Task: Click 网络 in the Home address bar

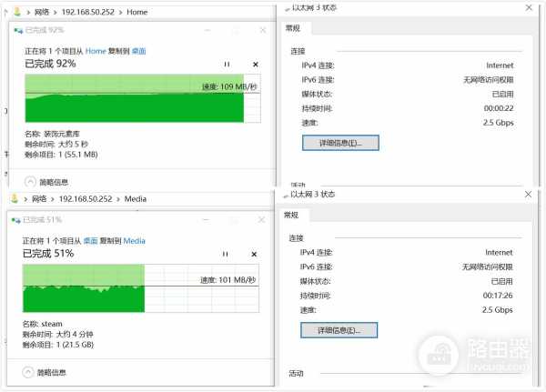Action: click(42, 12)
